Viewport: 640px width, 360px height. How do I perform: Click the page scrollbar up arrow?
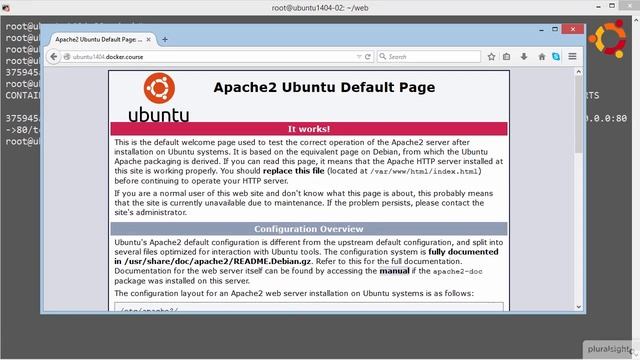pyautogui.click(x=578, y=72)
